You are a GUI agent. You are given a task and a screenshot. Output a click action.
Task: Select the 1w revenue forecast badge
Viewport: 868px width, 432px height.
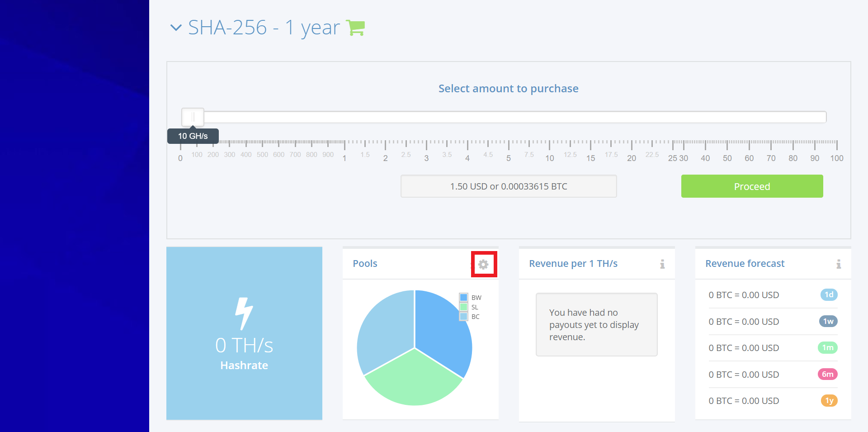[x=828, y=321]
